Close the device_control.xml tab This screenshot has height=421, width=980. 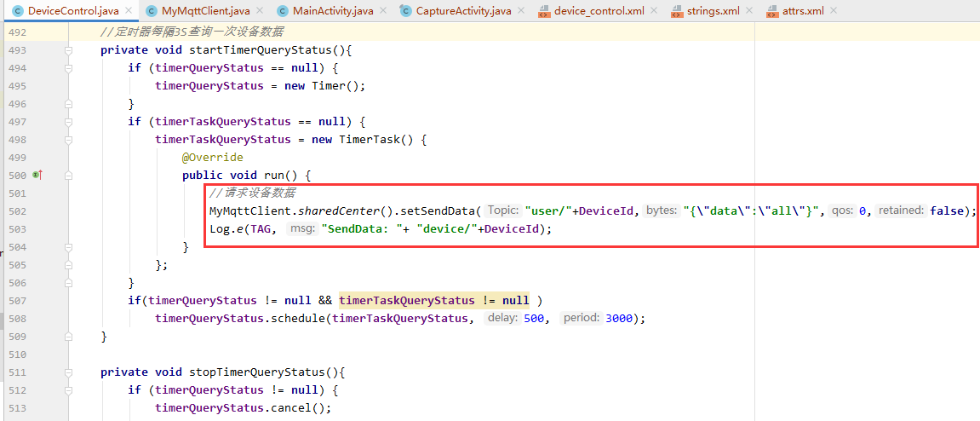tap(654, 10)
